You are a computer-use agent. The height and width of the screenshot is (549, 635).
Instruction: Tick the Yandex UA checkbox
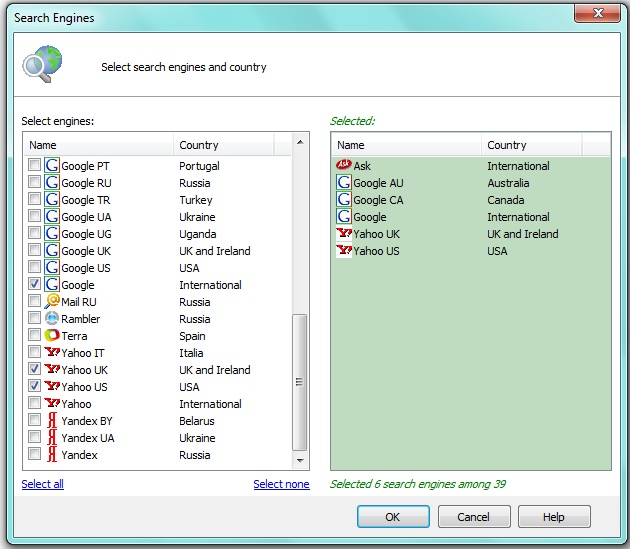(x=34, y=437)
